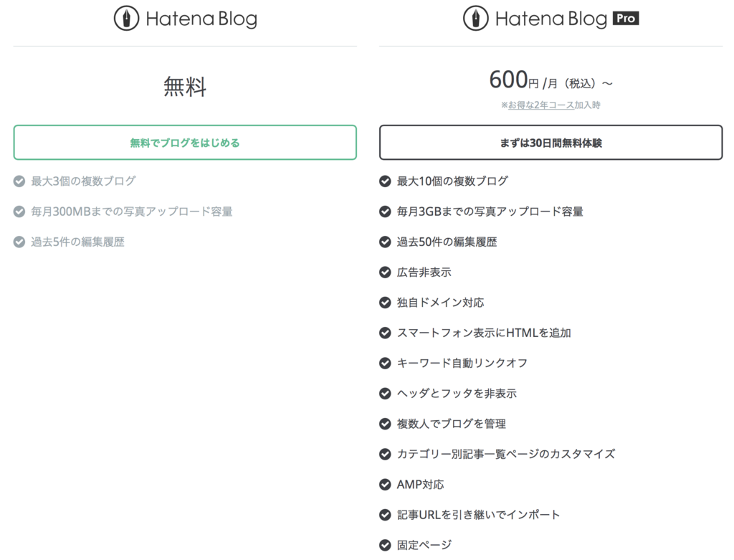Click the checkmark beside 最大10個の複数ブログ
Viewport: 734px width, 560px height.
pyautogui.click(x=384, y=181)
